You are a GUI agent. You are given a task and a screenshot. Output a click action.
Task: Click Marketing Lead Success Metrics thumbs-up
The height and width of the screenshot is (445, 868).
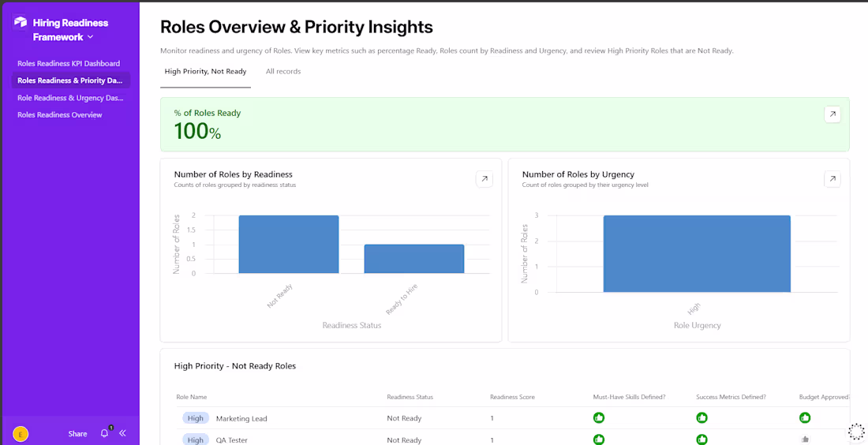pyautogui.click(x=702, y=418)
